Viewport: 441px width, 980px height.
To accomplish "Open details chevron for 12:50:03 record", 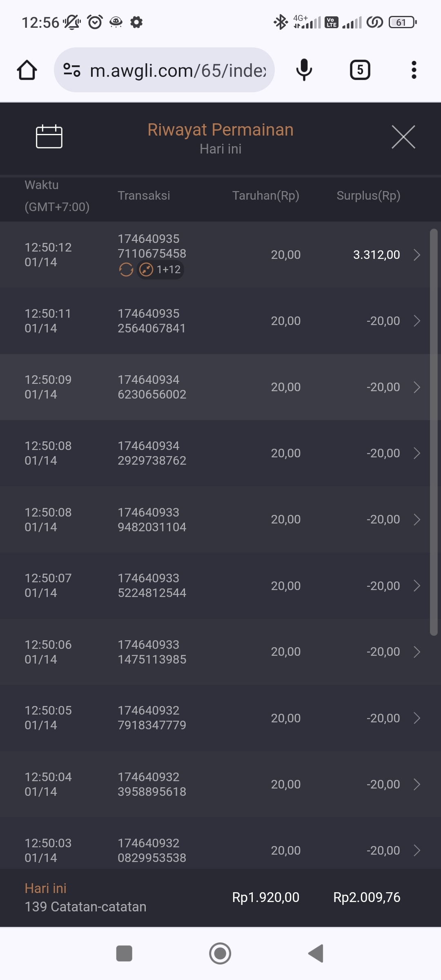I will (x=416, y=851).
